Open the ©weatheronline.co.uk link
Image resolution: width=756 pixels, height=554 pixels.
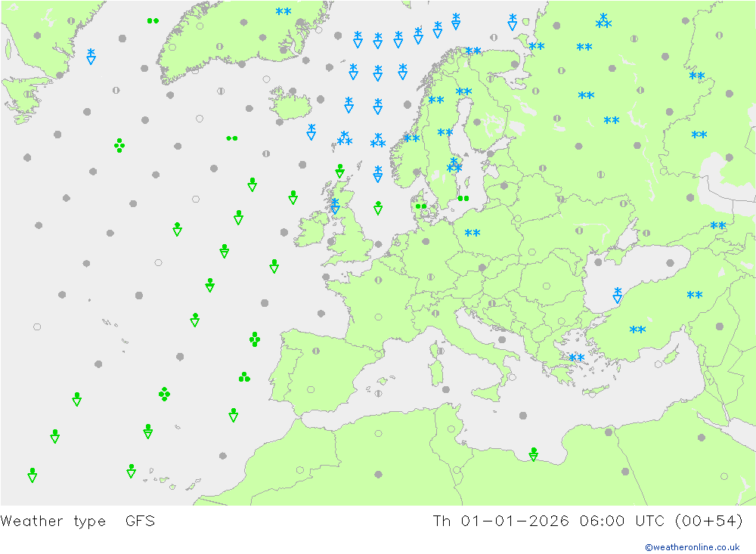click(x=692, y=547)
